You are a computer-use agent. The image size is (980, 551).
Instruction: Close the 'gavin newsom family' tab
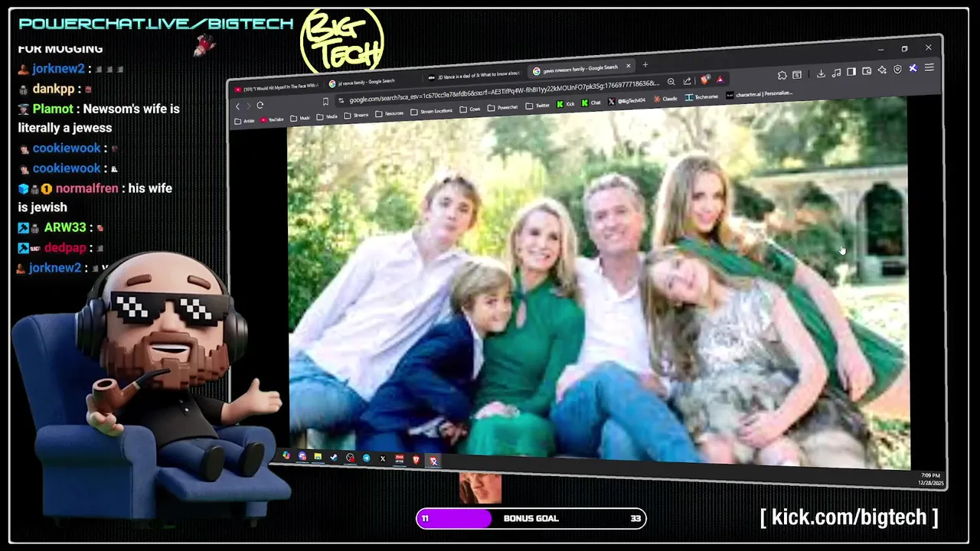tap(629, 66)
